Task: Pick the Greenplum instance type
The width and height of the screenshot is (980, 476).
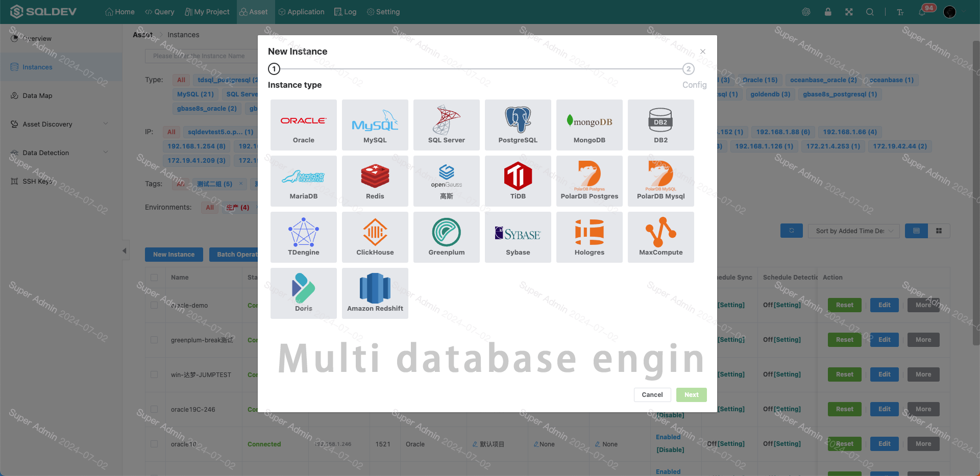Action: pos(447,237)
